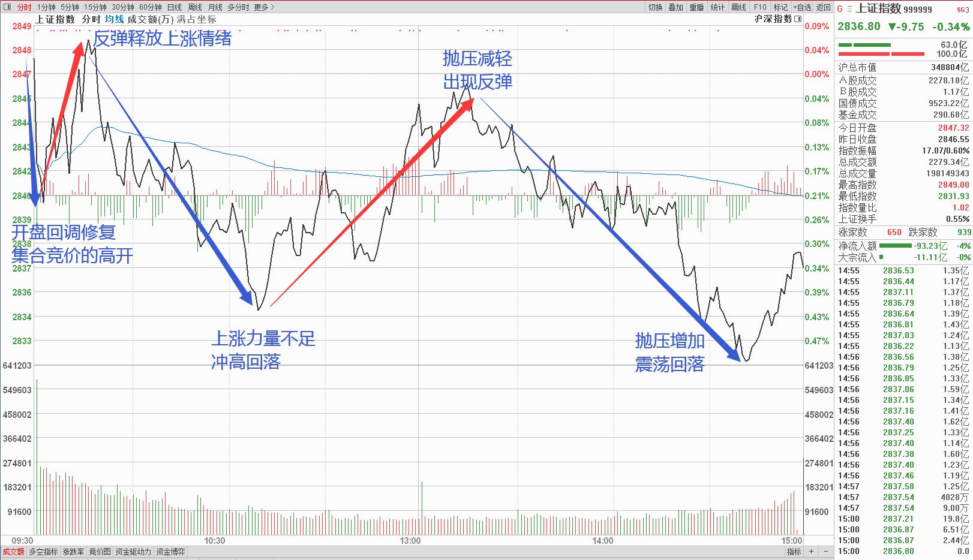Click the 昨日收盘 value 2846.55
Image resolution: width=973 pixels, height=560 pixels.
[x=954, y=139]
